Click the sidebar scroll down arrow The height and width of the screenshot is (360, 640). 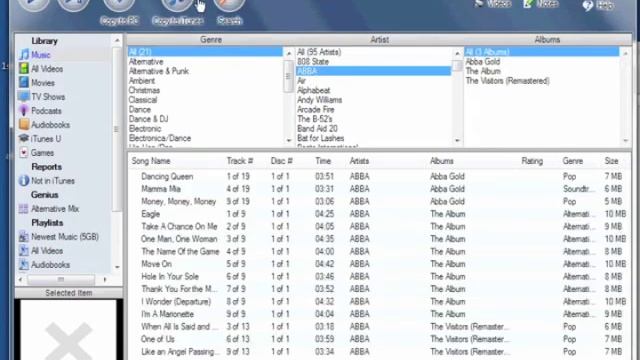117,267
